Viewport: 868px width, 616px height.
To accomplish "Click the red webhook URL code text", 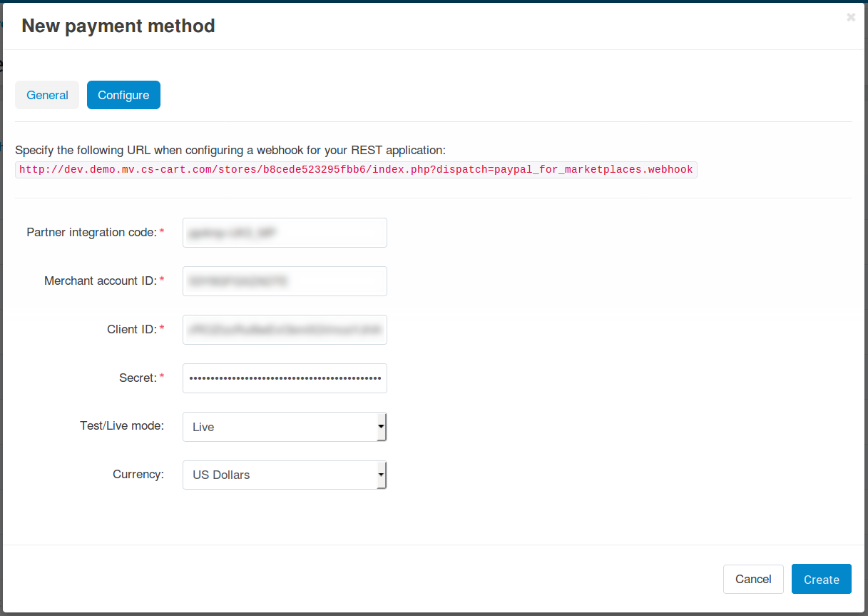I will (356, 170).
